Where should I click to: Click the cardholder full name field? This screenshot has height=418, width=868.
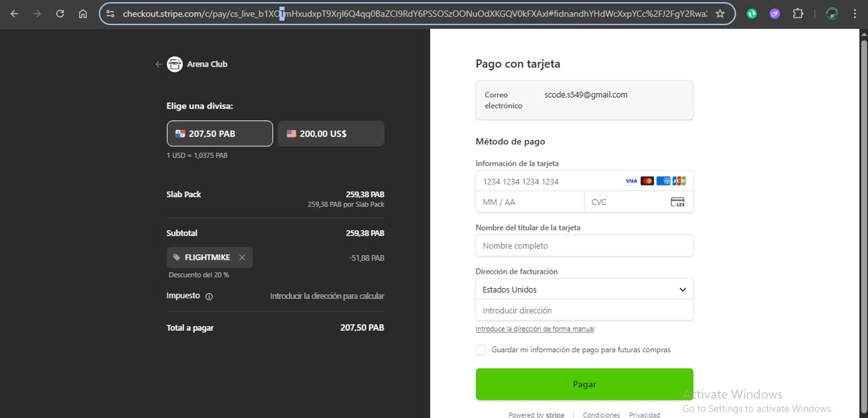tap(584, 246)
